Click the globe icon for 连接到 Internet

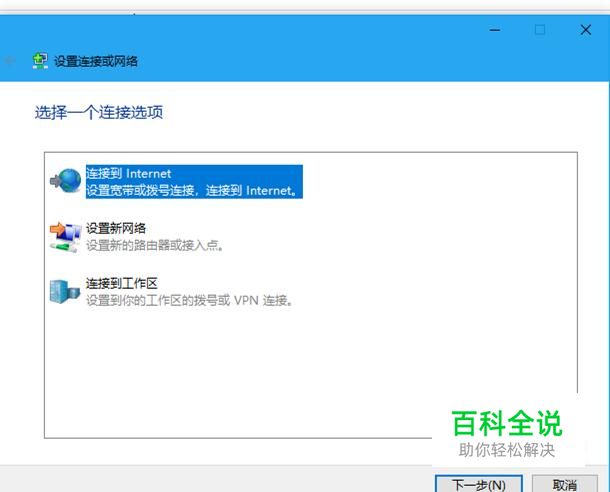tap(65, 180)
